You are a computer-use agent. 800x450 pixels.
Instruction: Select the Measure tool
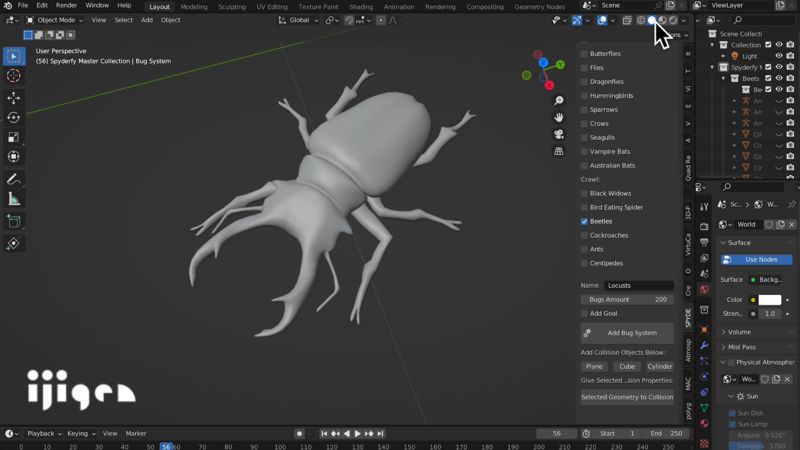coord(14,199)
